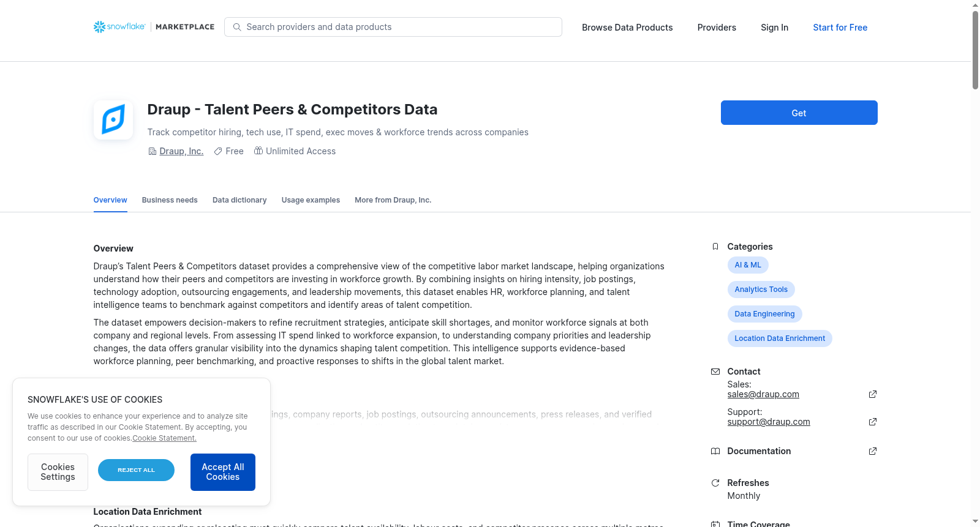Click the refresh icon beside Refreshes
Viewport: 980px width, 527px height.
pos(715,483)
